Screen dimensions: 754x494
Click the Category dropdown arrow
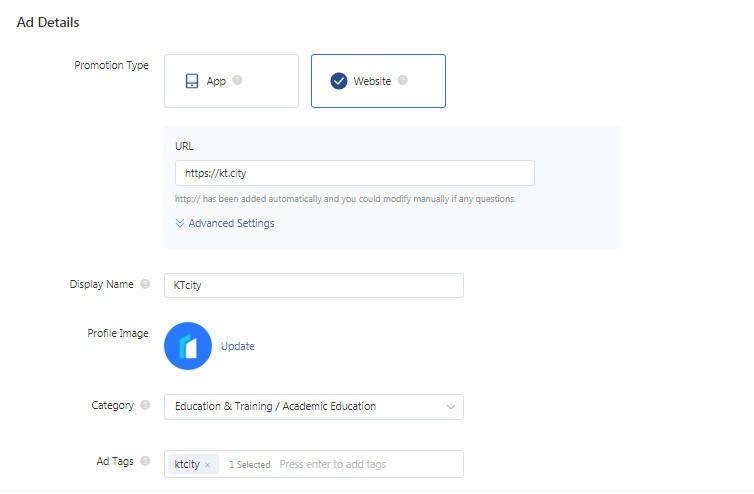pyautogui.click(x=451, y=407)
